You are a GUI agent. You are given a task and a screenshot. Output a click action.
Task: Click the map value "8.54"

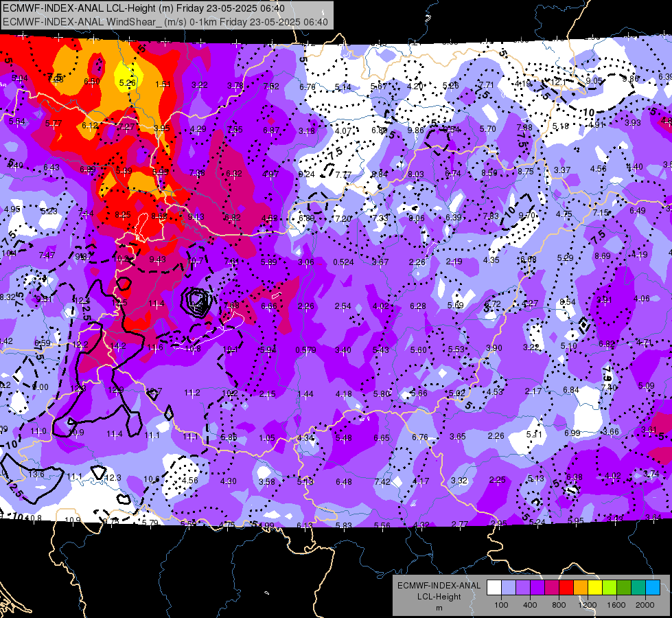click(x=568, y=302)
